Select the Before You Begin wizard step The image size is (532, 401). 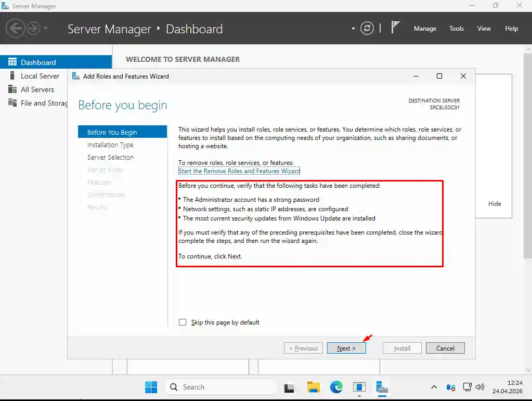point(123,132)
